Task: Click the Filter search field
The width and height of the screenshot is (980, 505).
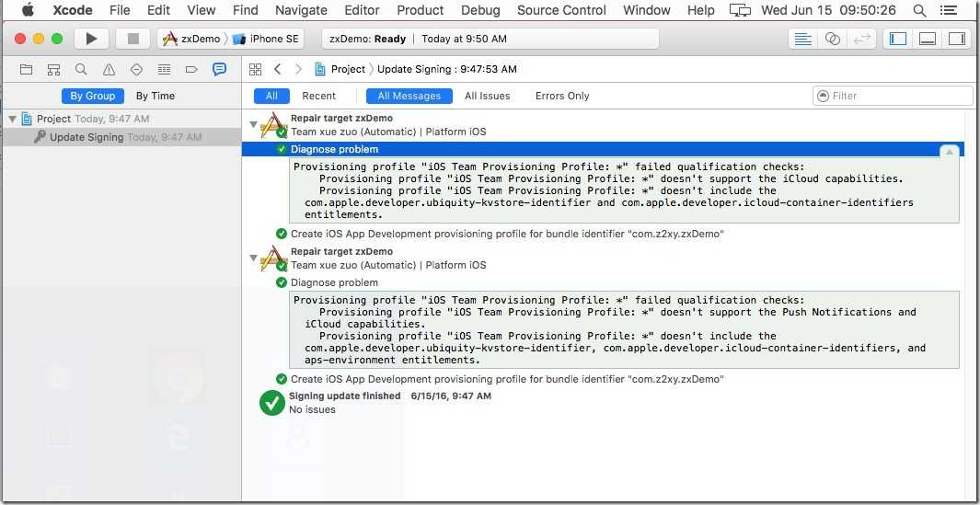Action: click(x=893, y=96)
